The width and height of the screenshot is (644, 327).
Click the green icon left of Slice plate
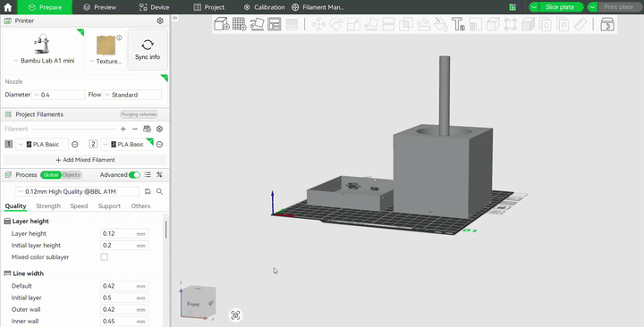[513, 7]
